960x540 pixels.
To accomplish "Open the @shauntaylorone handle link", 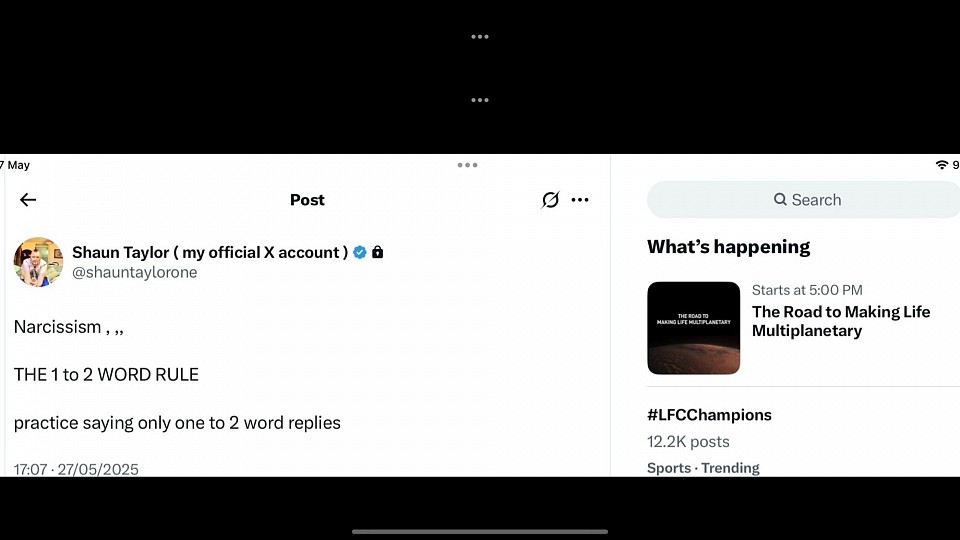I will (x=135, y=272).
